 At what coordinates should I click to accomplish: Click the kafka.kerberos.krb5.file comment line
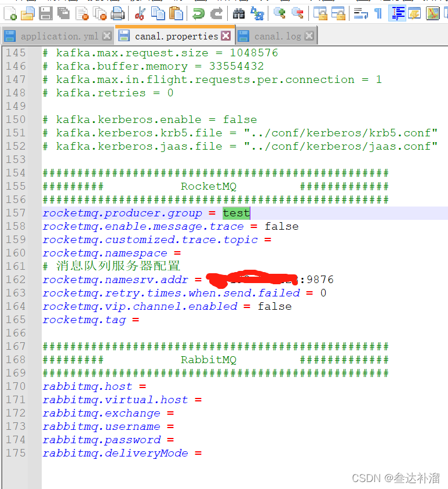[240, 133]
